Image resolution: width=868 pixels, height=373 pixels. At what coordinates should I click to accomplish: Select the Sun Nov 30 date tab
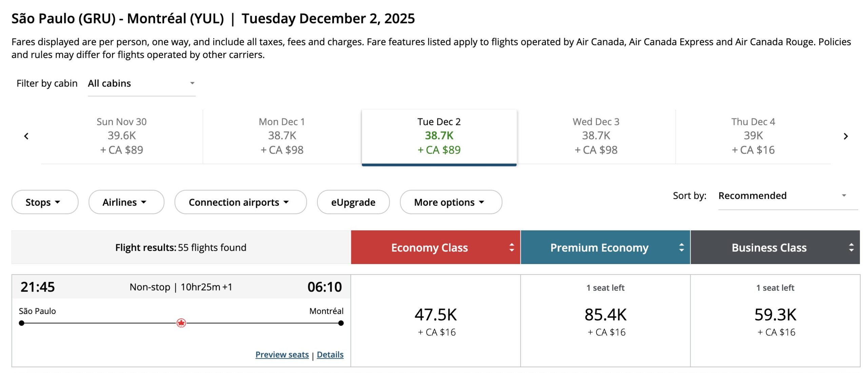tap(122, 136)
